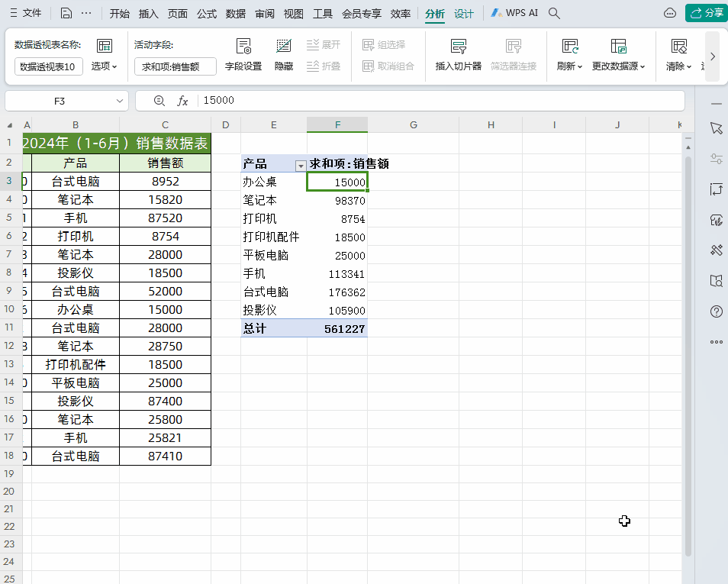
Task: Select pivot value 176362
Action: pos(337,292)
